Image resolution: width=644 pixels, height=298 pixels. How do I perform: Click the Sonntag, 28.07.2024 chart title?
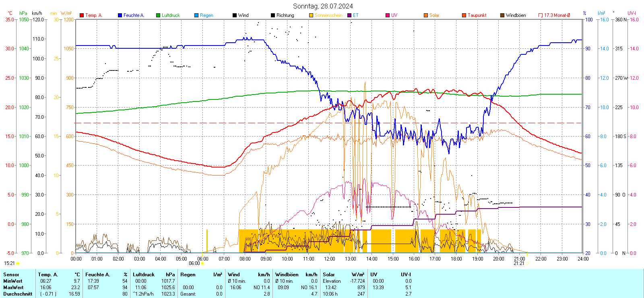pos(323,6)
